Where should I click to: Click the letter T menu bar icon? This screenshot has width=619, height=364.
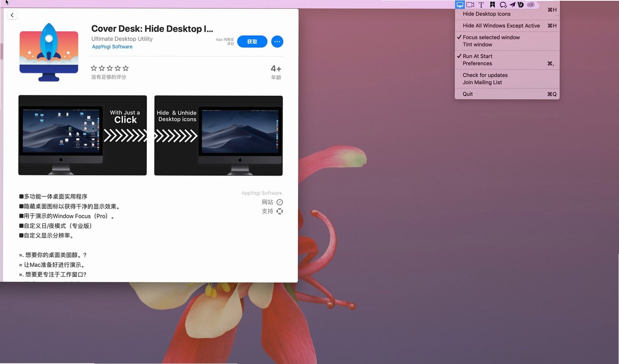pos(481,5)
